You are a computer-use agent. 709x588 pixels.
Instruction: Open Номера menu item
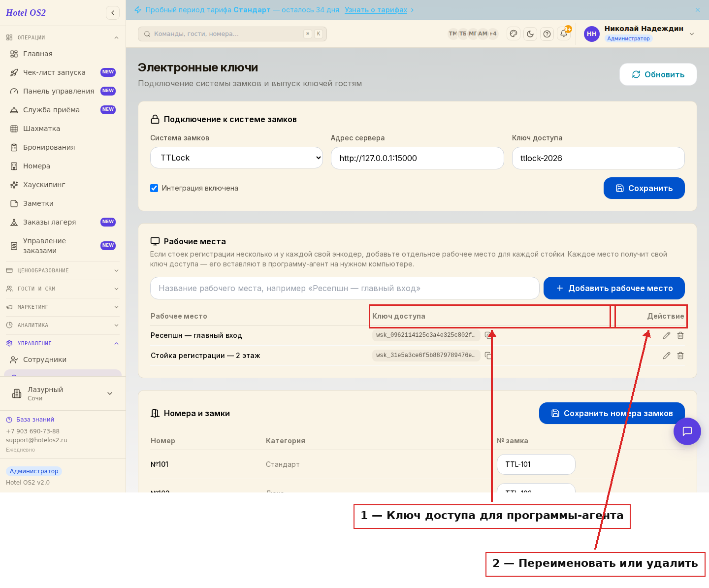click(63, 166)
